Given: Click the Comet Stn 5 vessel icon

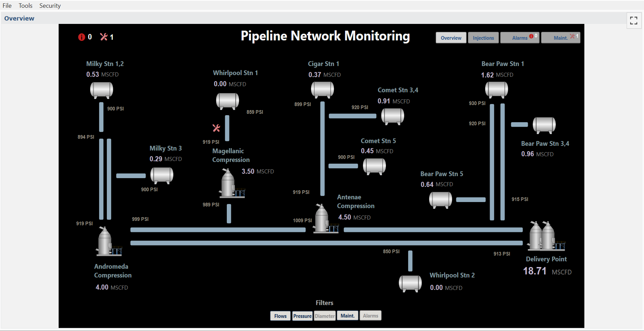Looking at the screenshot, I should pyautogui.click(x=374, y=166).
